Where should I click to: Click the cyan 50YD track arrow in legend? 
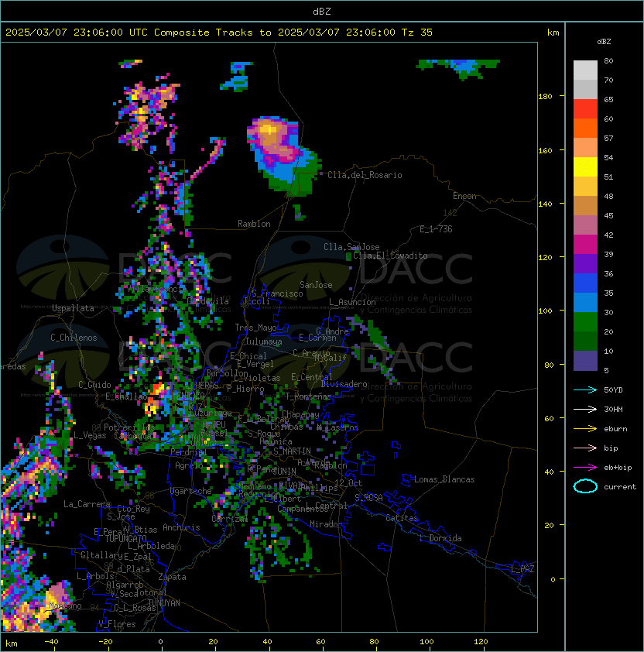coord(585,390)
